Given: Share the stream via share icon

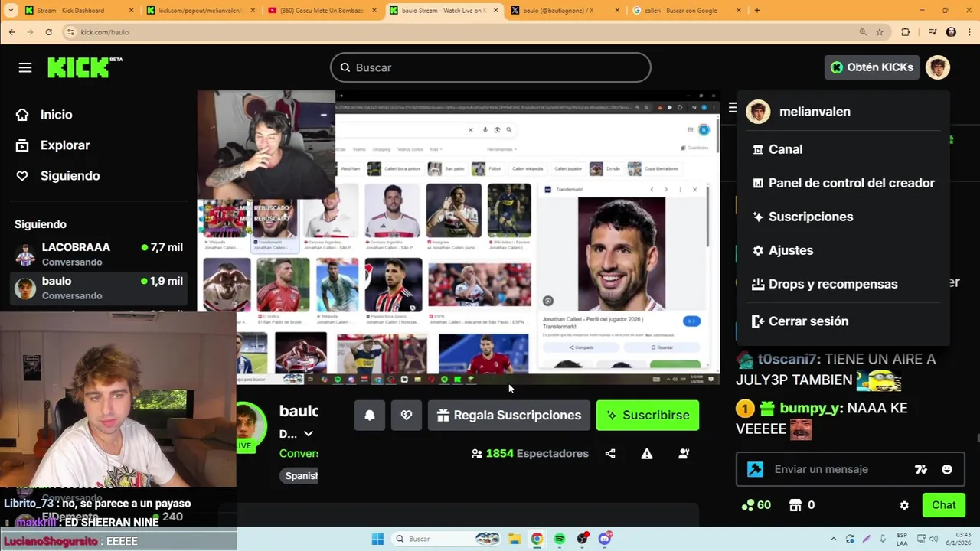Looking at the screenshot, I should coord(610,454).
